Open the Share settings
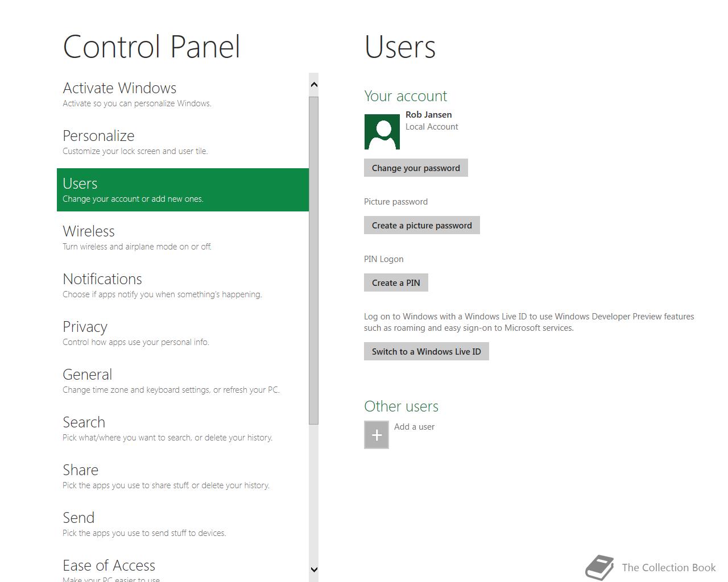This screenshot has height=582, width=728. pyautogui.click(x=183, y=476)
